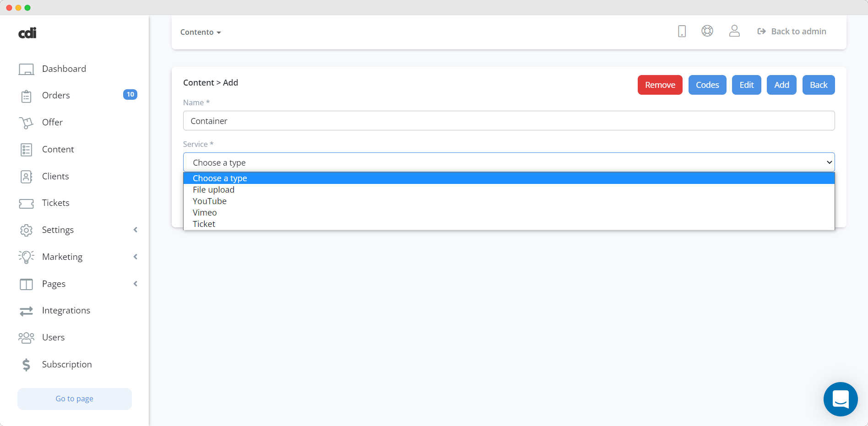Expand the Marketing submenu chevron
Screen dimensions: 868x426
click(x=136, y=257)
